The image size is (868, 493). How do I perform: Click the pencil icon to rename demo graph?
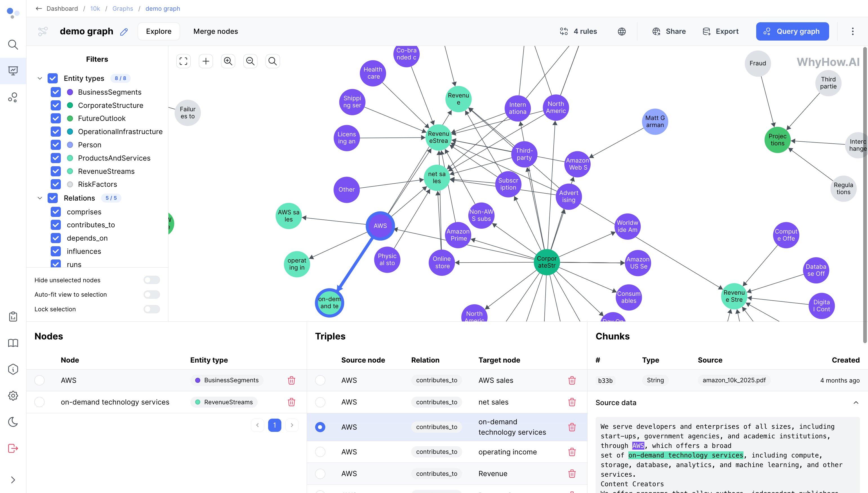click(124, 32)
